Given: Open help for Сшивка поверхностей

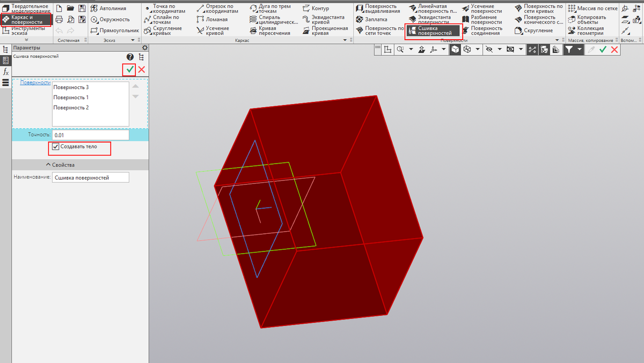Looking at the screenshot, I should click(x=130, y=57).
